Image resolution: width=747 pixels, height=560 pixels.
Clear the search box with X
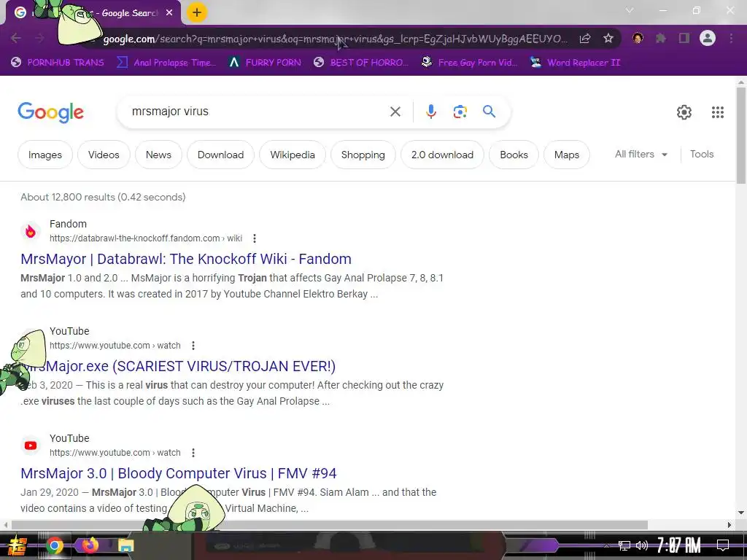(x=395, y=112)
